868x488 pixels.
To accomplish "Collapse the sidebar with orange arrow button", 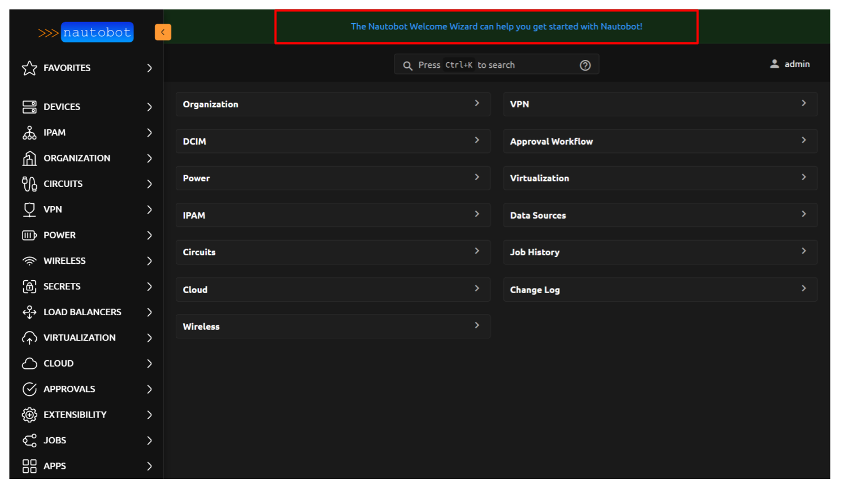I will [x=163, y=32].
